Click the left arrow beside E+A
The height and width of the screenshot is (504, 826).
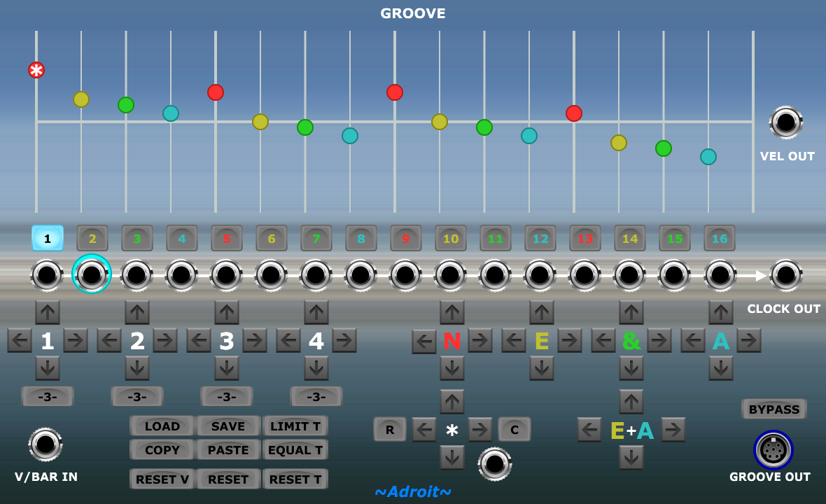[589, 430]
